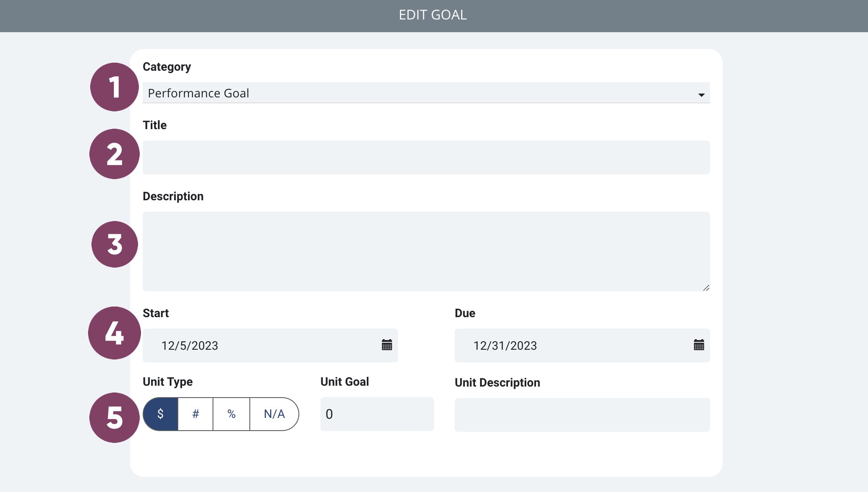Select the number sign unit type
The width and height of the screenshot is (868, 492).
pyautogui.click(x=196, y=414)
